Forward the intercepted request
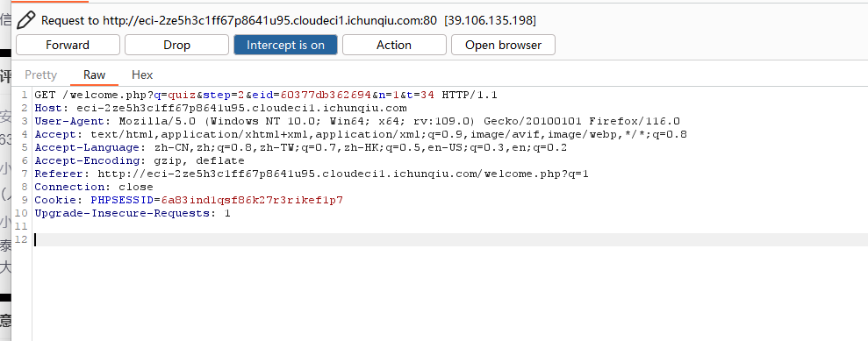This screenshot has height=341, width=868. [68, 45]
